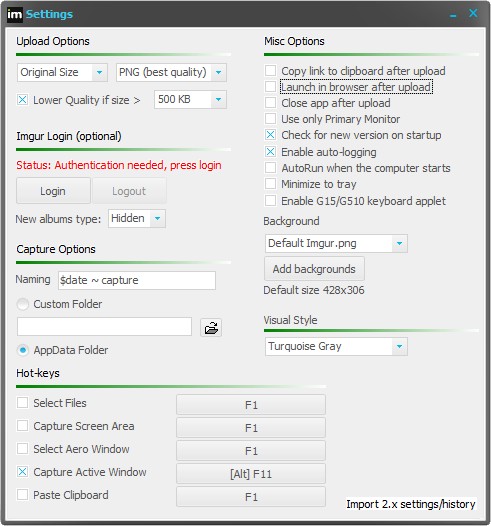
Task: Click Add backgrounds button
Action: (314, 269)
